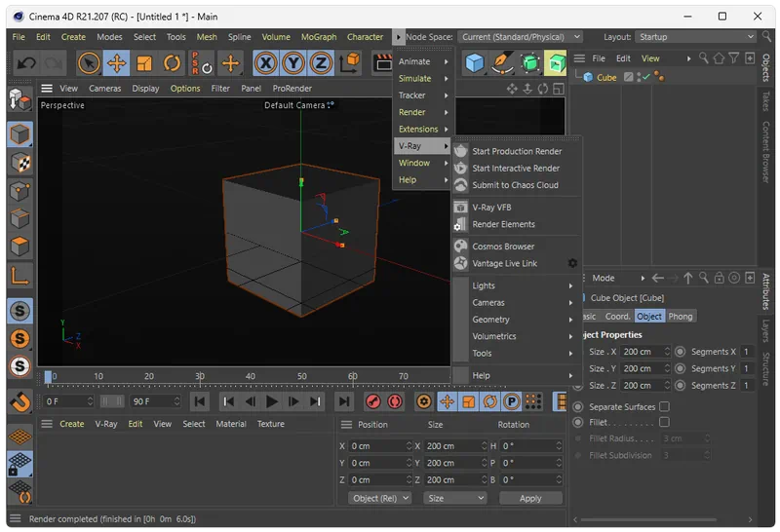The width and height of the screenshot is (780, 532).
Task: Switch to Points mode
Action: [19, 191]
